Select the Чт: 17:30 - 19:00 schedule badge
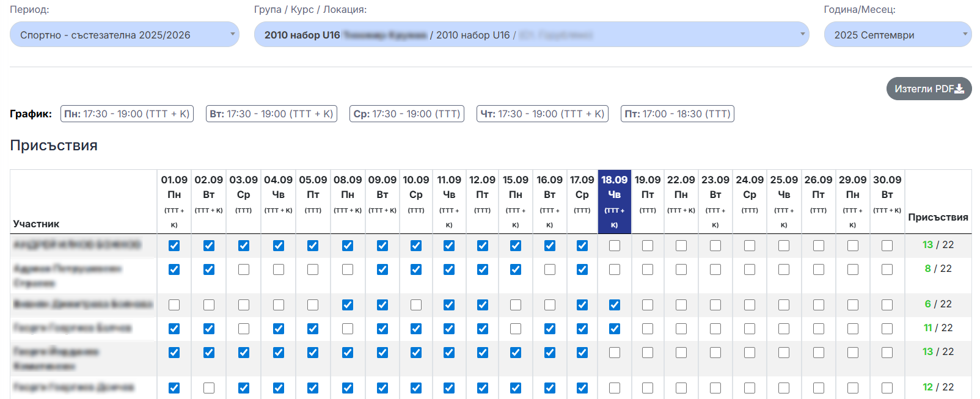980x399 pixels. click(x=542, y=114)
